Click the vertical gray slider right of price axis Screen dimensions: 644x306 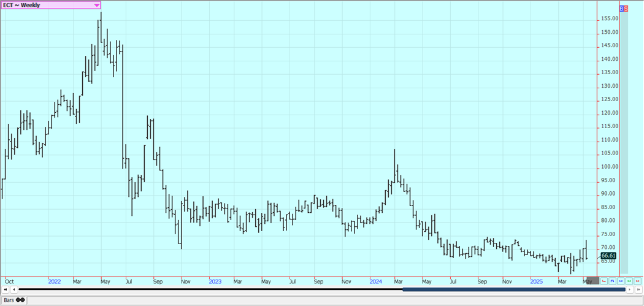click(624, 142)
